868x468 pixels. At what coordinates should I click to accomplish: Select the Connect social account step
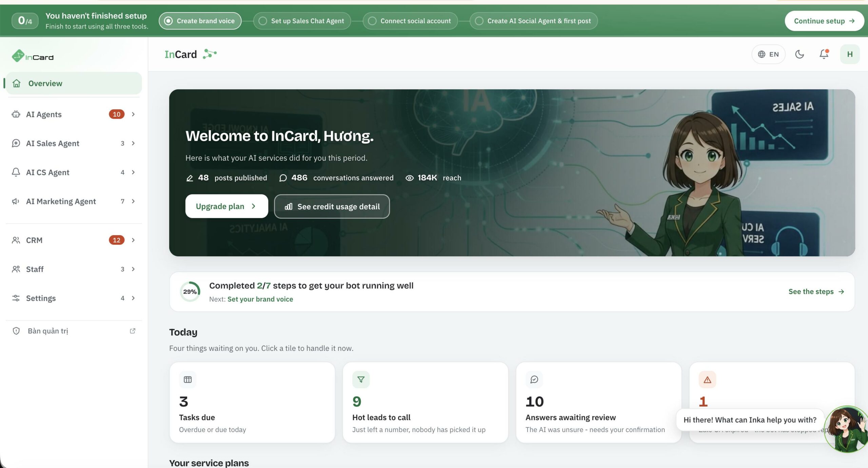click(410, 21)
